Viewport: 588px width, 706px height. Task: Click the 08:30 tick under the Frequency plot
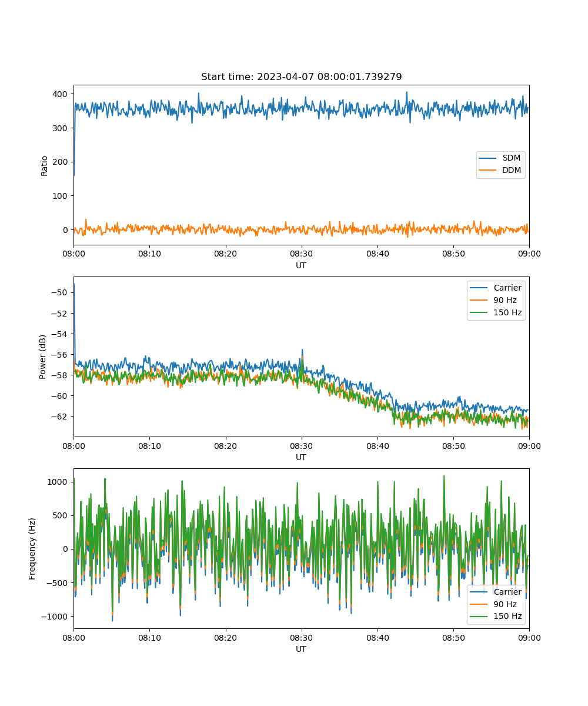(301, 638)
